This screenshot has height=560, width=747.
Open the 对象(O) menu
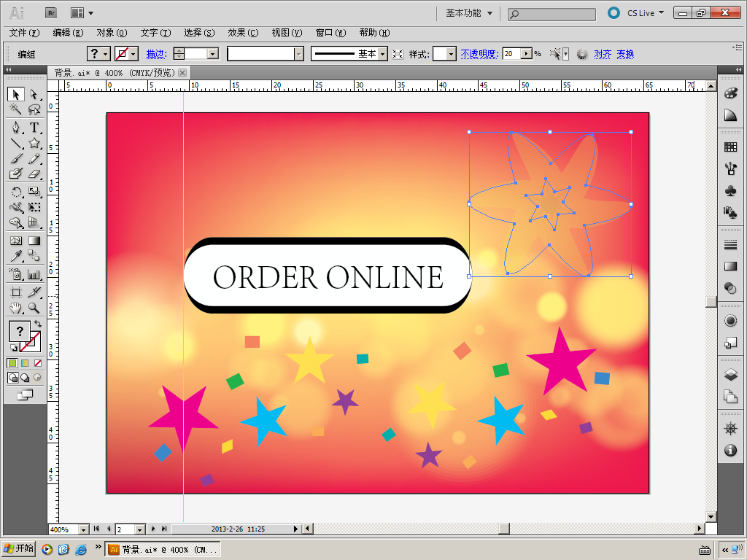112,33
